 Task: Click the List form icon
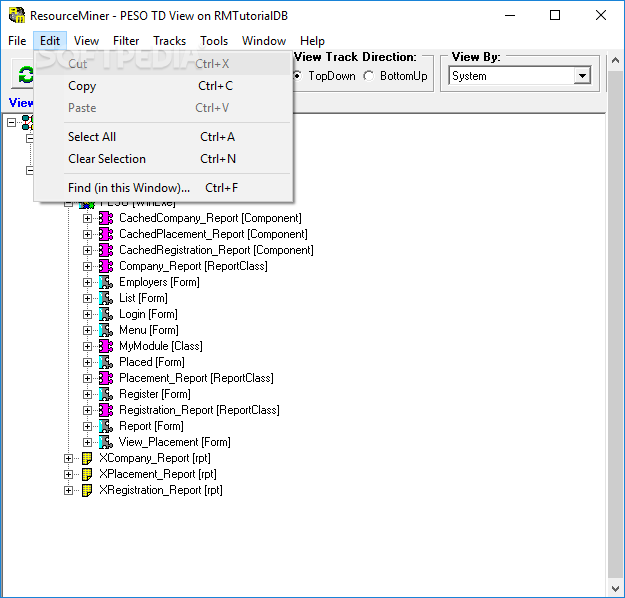pos(106,298)
